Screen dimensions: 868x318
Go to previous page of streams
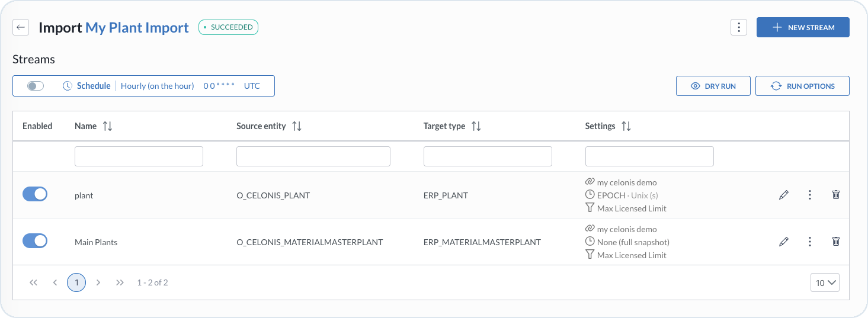(55, 282)
